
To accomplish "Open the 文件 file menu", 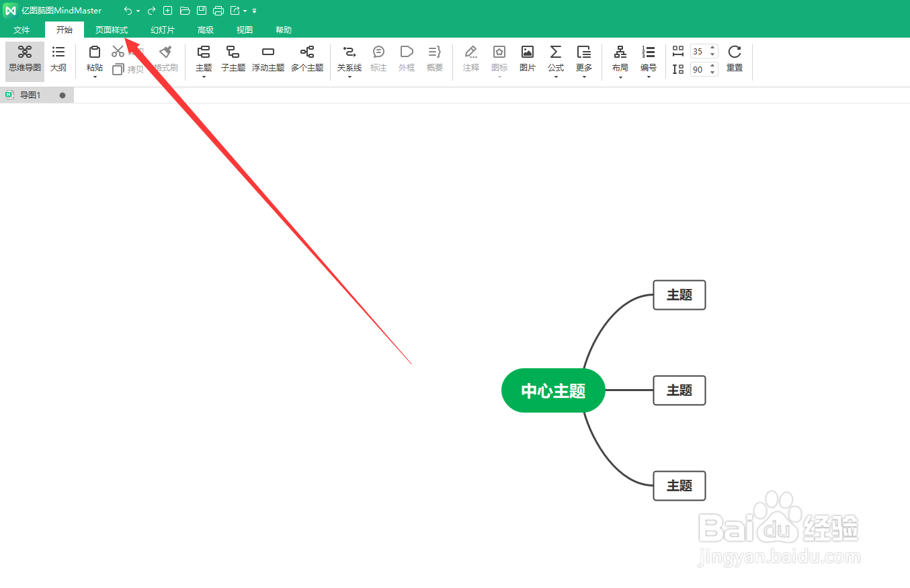I will point(22,30).
